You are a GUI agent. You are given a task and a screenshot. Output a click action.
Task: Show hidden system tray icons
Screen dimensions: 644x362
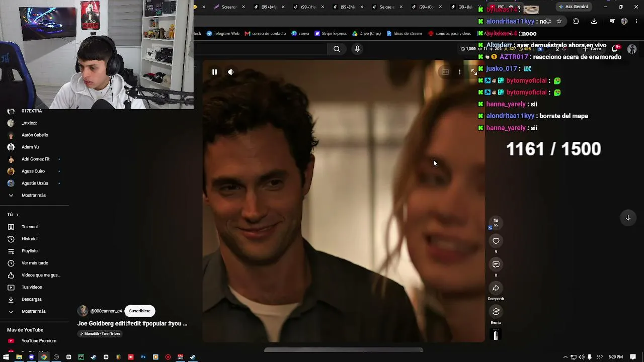click(566, 357)
